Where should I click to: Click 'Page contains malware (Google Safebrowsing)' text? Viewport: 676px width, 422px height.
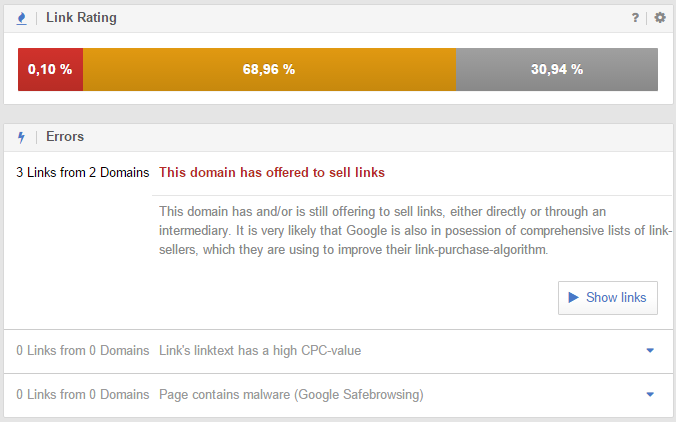point(291,394)
